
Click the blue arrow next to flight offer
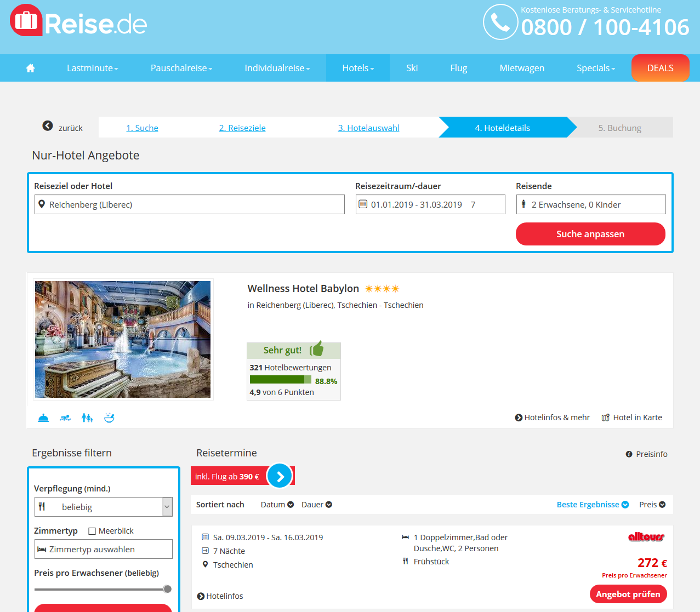tap(280, 476)
